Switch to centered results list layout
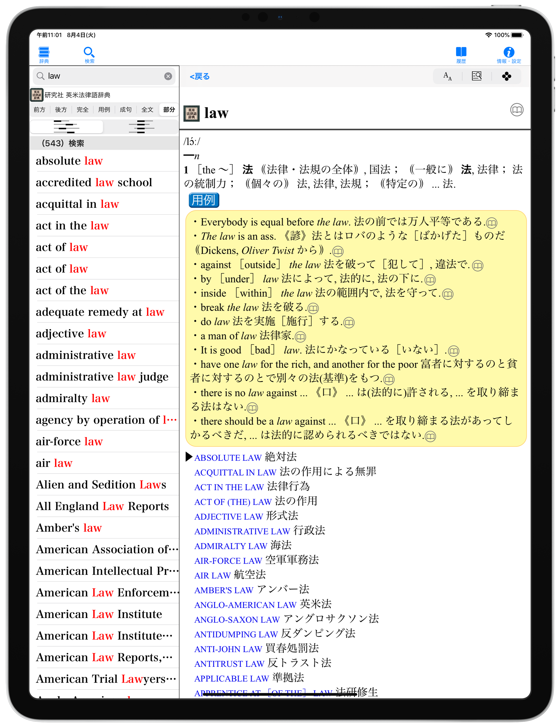The height and width of the screenshot is (728, 560). (x=141, y=127)
